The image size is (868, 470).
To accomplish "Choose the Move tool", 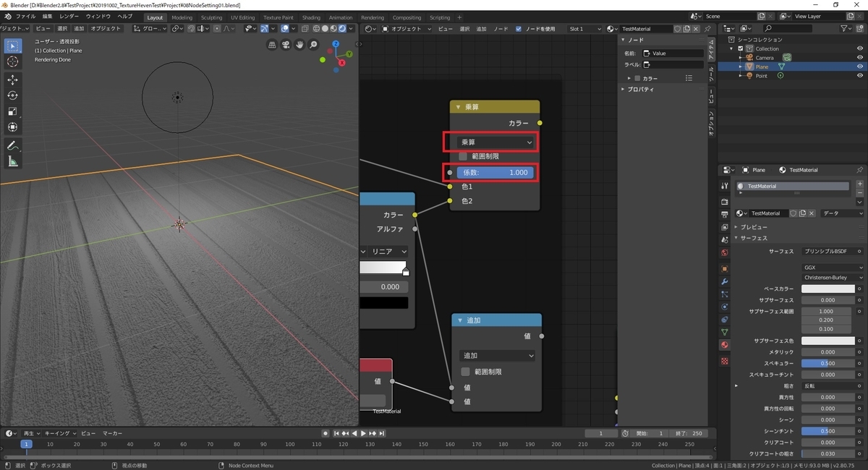I will coord(12,80).
